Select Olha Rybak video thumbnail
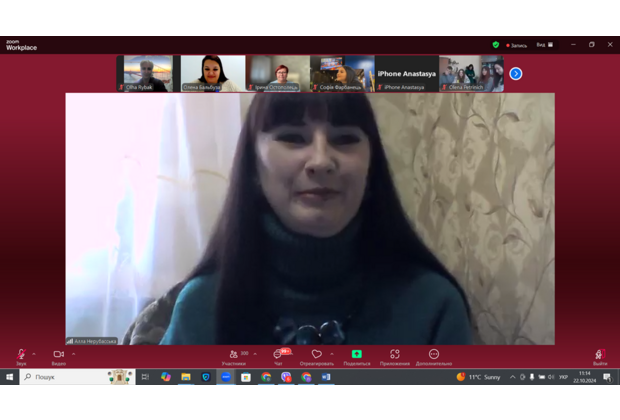The height and width of the screenshot is (420, 620). [x=148, y=74]
